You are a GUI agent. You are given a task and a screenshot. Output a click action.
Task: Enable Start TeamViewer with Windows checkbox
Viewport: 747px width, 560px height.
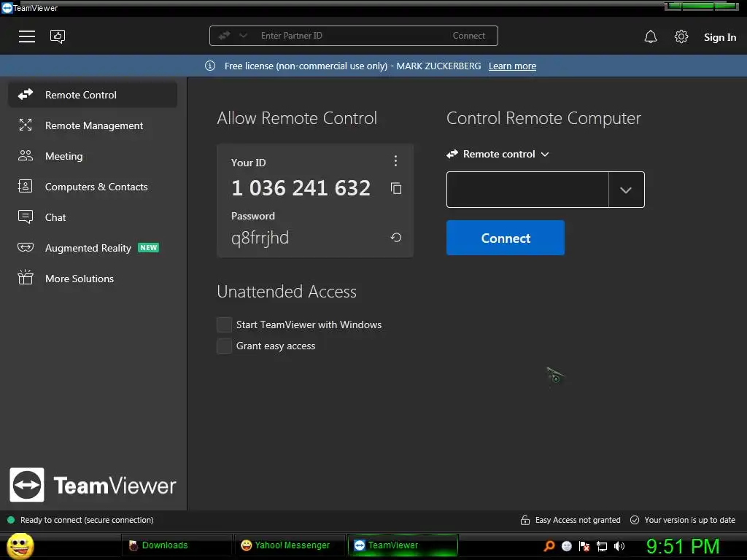(x=225, y=324)
